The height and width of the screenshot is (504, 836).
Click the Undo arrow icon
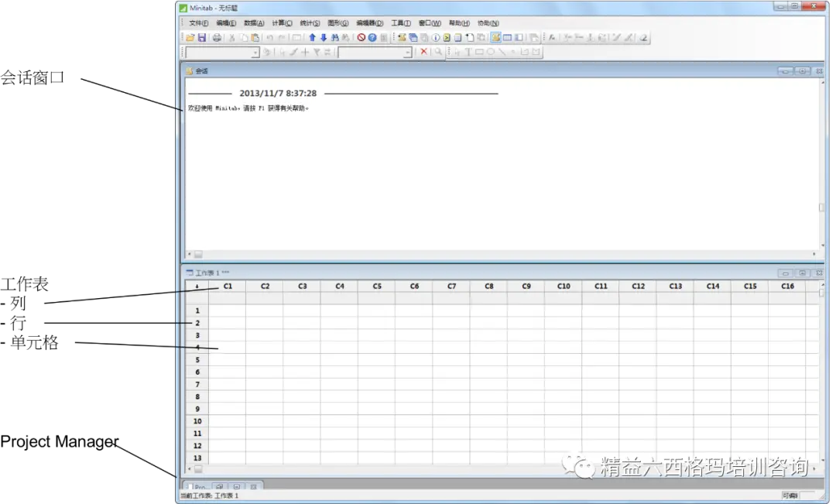click(x=270, y=37)
